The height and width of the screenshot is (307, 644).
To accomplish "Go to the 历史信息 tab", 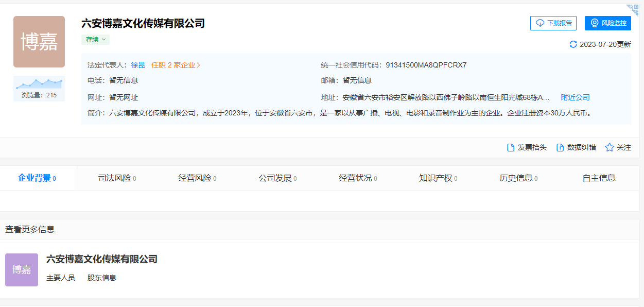I will (x=518, y=178).
